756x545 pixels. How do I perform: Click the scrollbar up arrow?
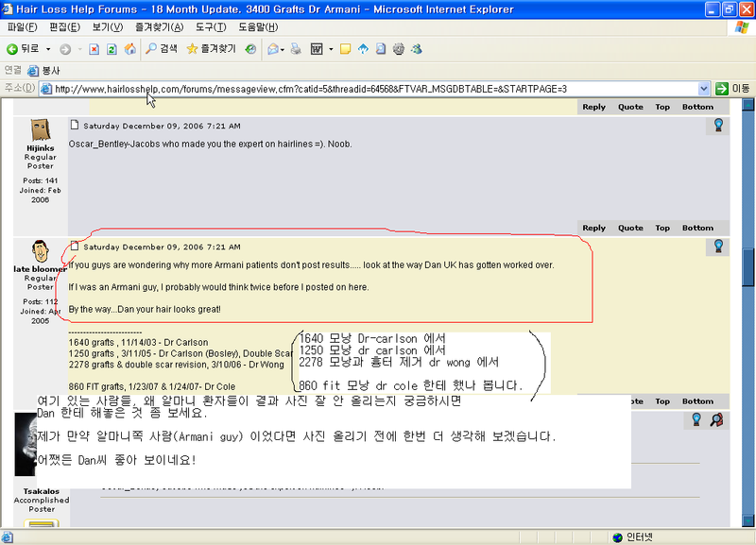coord(747,105)
